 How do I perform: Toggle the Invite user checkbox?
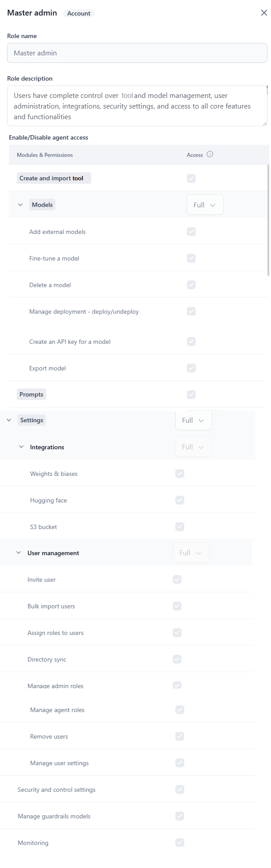[x=177, y=580]
